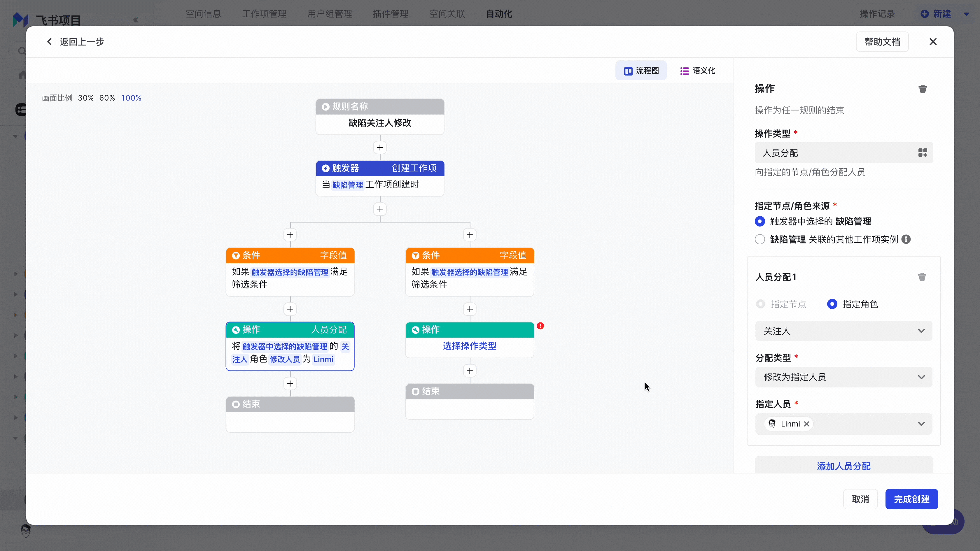The height and width of the screenshot is (551, 980).
Task: Delete the 操作 node using top trash icon
Action: 923,89
